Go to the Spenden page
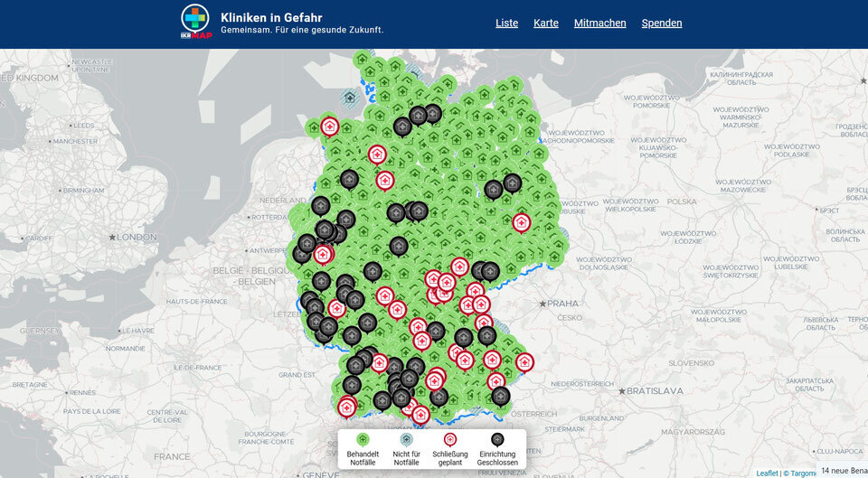Viewport: 868px width, 478px height. coord(662,23)
